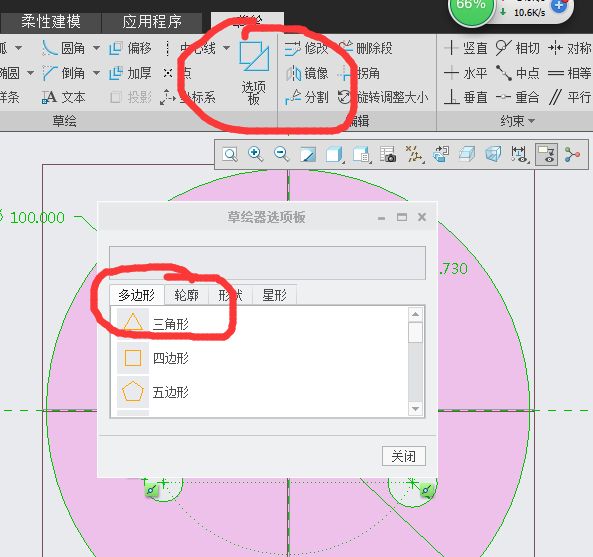Select the 坐标系 coordinate system tool
Viewport: 593px width, 557px height.
pyautogui.click(x=188, y=97)
